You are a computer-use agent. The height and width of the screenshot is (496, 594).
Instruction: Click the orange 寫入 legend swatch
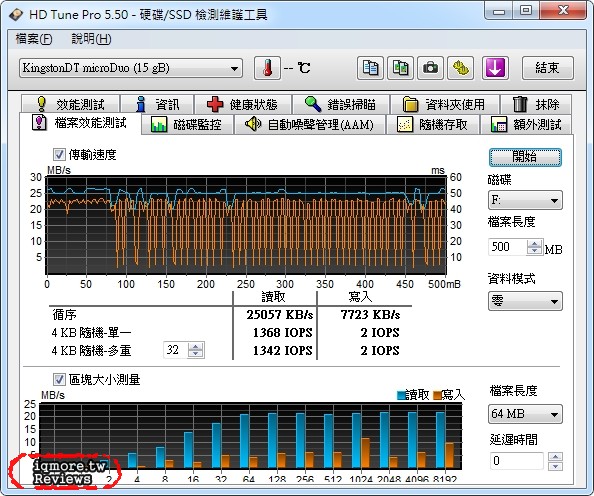437,395
